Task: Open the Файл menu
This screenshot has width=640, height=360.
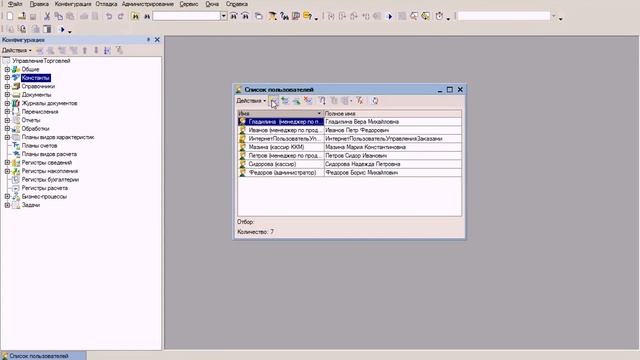Action: [15, 4]
